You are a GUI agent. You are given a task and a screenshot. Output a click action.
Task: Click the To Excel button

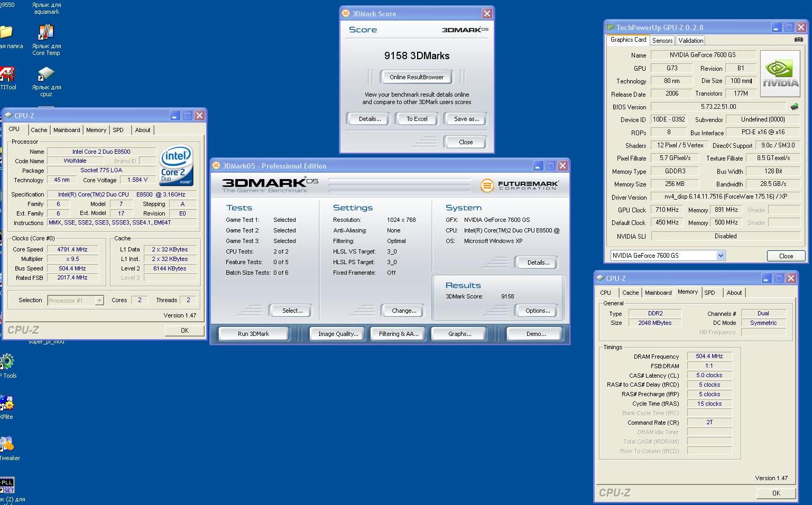click(417, 119)
